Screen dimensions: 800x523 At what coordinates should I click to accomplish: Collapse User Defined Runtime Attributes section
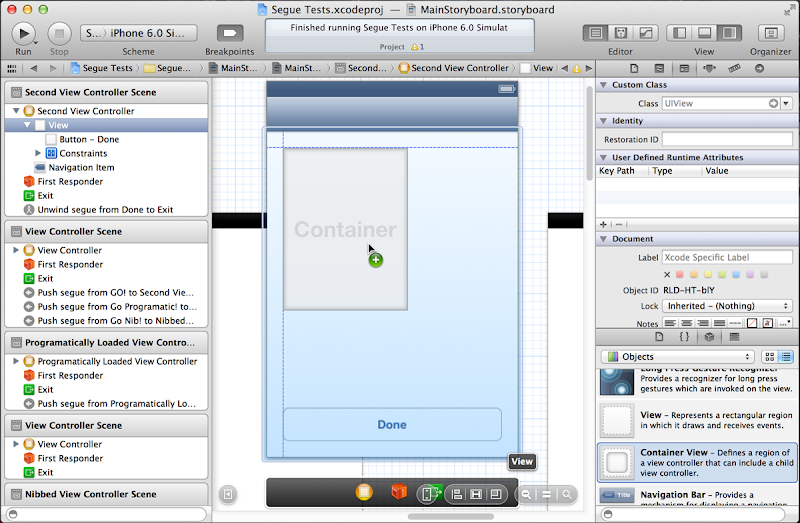[603, 158]
